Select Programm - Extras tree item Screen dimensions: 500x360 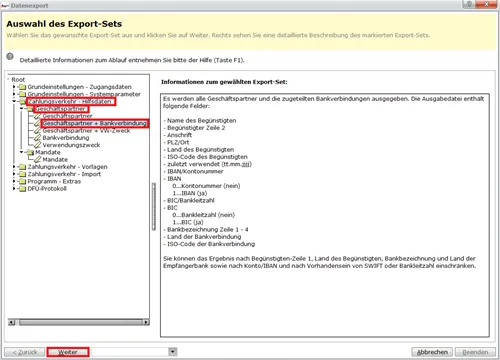(54, 181)
